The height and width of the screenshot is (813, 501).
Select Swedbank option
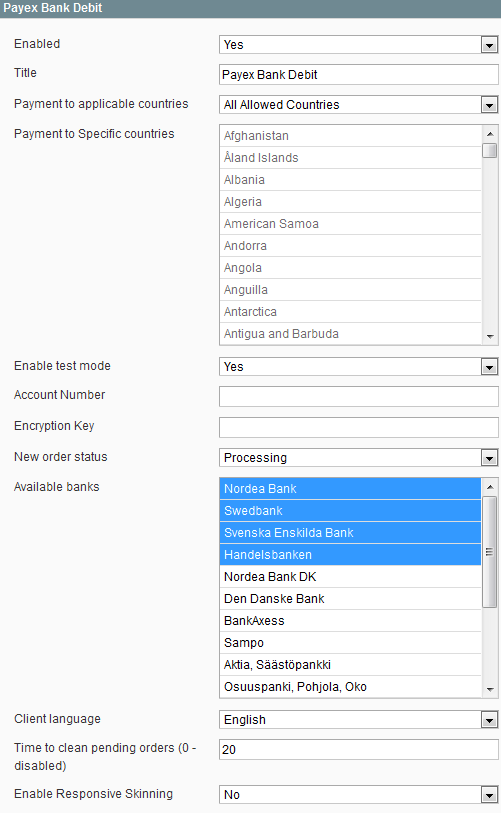click(x=351, y=511)
